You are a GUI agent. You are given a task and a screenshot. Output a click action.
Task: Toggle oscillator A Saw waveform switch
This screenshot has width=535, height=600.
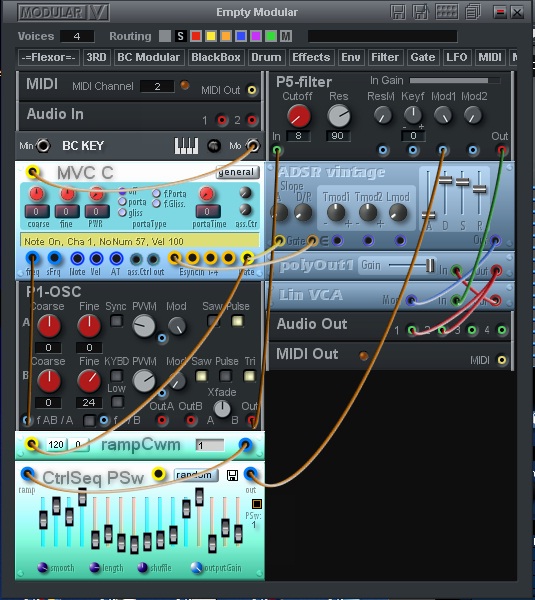pos(213,321)
